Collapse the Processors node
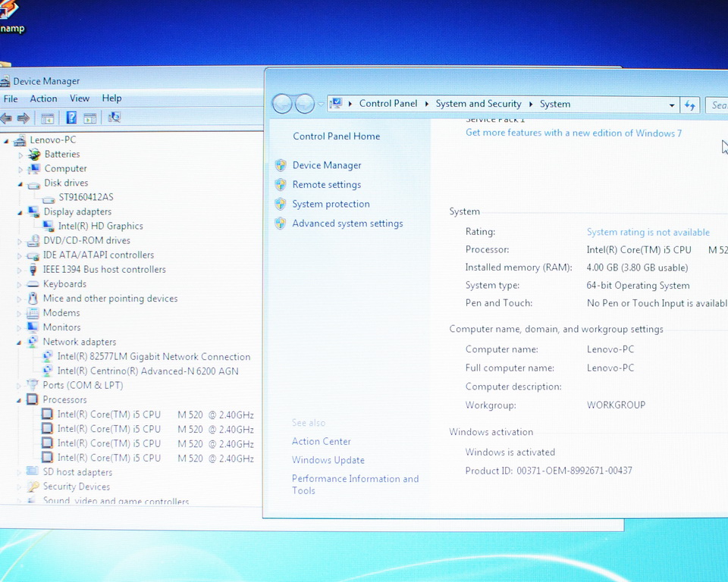 pyautogui.click(x=18, y=400)
